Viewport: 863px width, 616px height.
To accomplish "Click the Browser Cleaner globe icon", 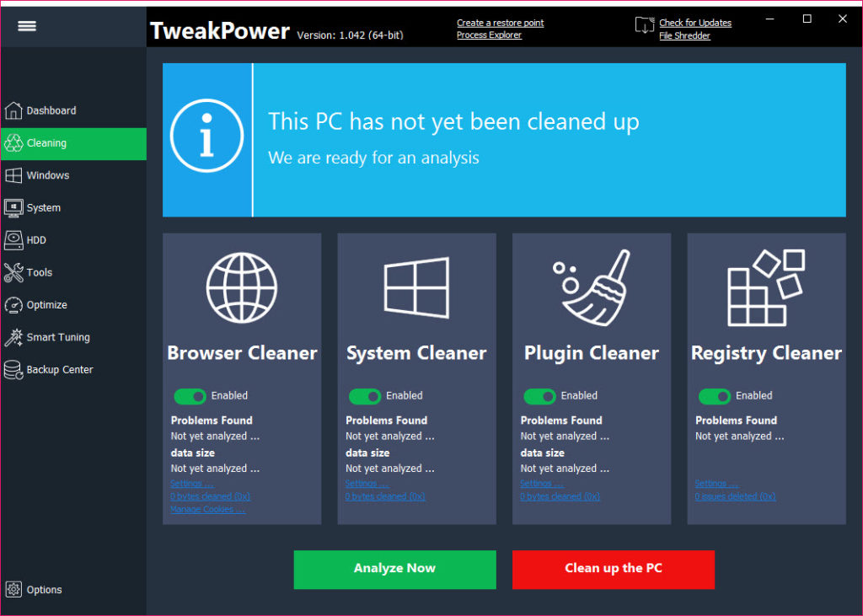I will (242, 287).
